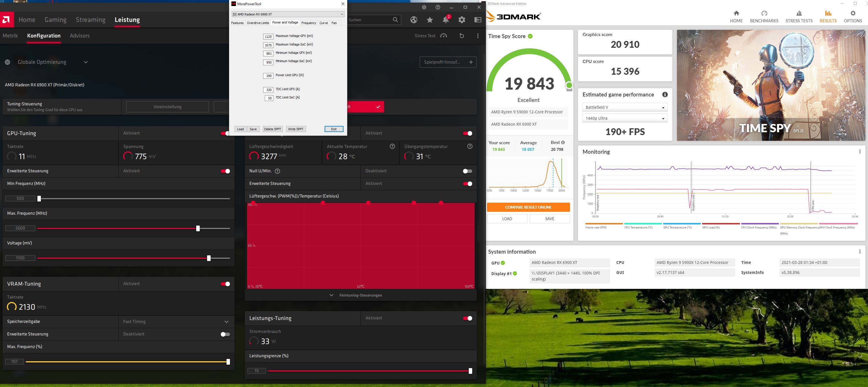Enable Null U/Min. switch
This screenshot has height=387, width=868.
point(467,171)
